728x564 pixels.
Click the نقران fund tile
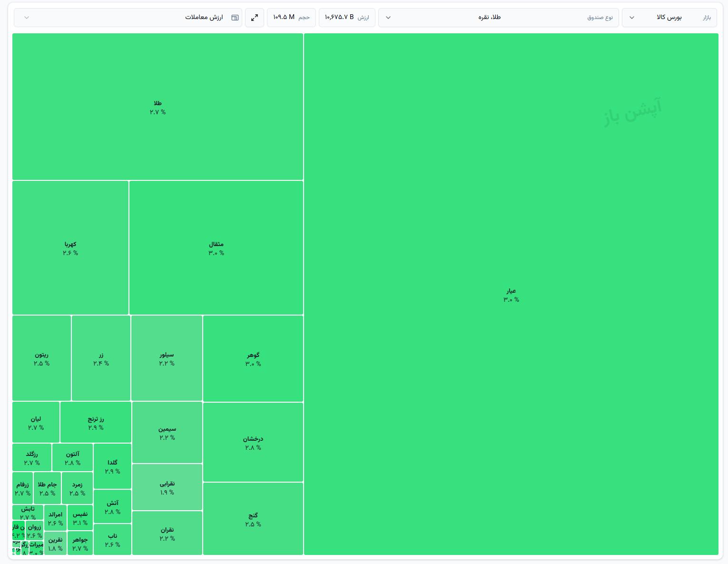167,533
